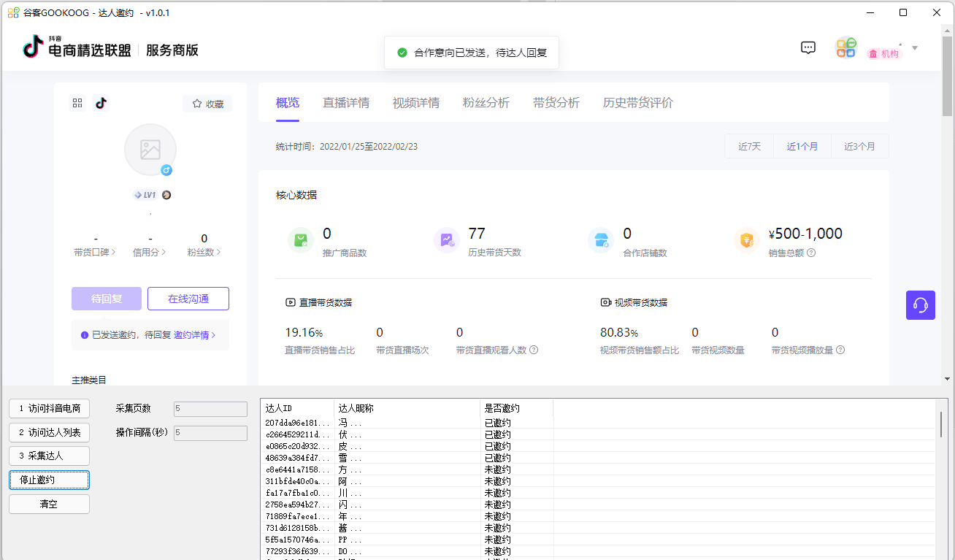The width and height of the screenshot is (955, 560).
Task: Select row with ID e0865c20d932...
Action: click(x=599, y=446)
